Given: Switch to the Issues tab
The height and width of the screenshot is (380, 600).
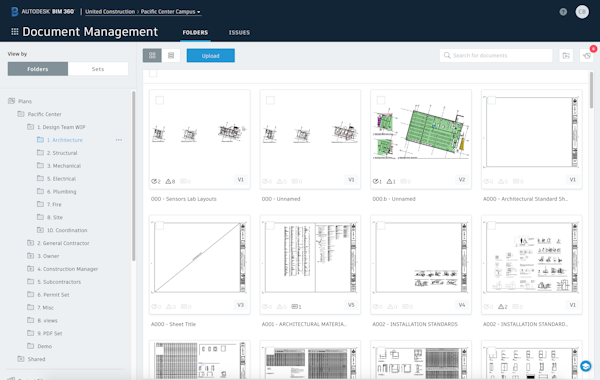Looking at the screenshot, I should coord(239,33).
